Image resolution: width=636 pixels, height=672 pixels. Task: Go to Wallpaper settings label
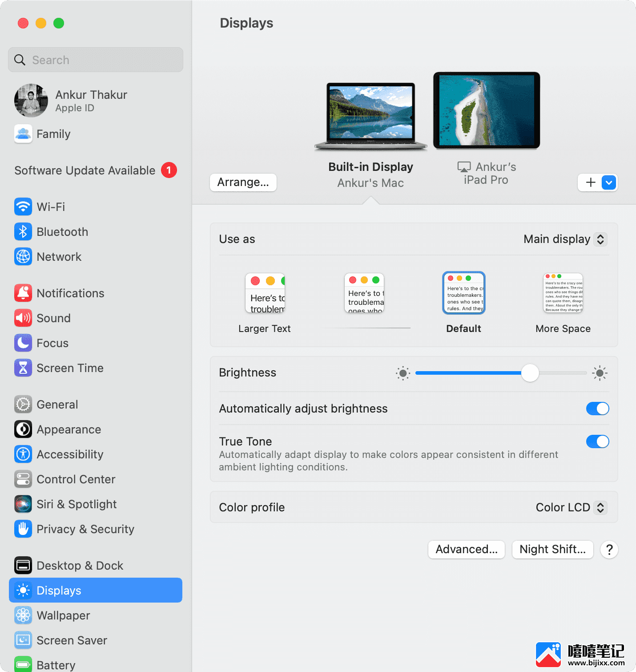(64, 615)
